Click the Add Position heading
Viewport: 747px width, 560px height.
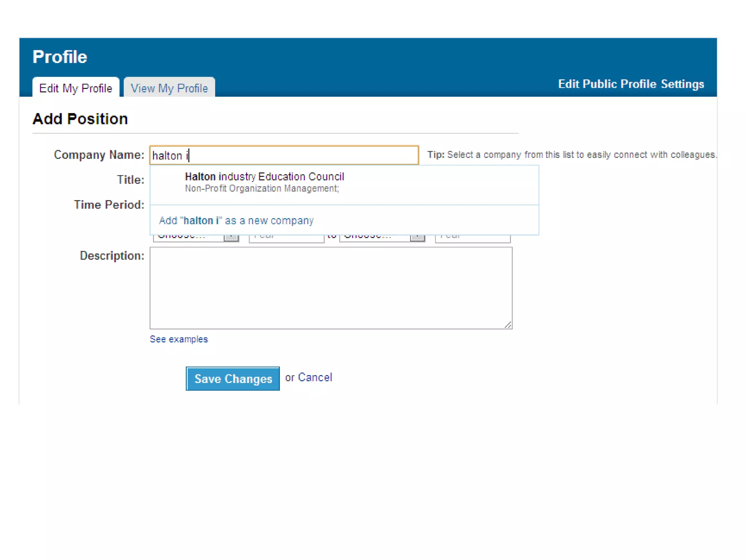(x=80, y=119)
